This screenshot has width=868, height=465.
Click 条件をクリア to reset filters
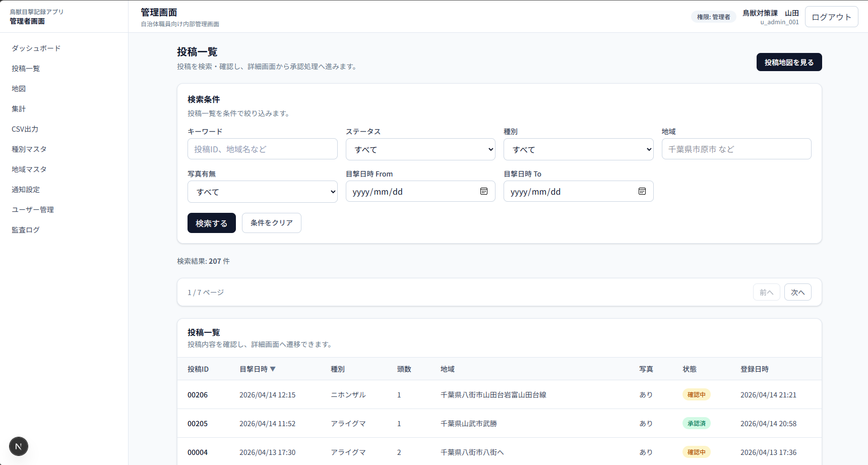pyautogui.click(x=271, y=223)
